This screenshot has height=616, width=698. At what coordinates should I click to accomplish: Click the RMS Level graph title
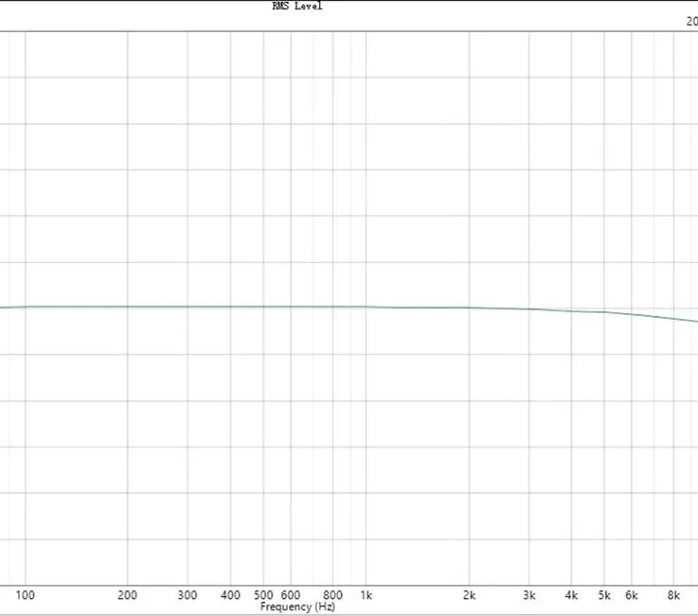coord(297,6)
